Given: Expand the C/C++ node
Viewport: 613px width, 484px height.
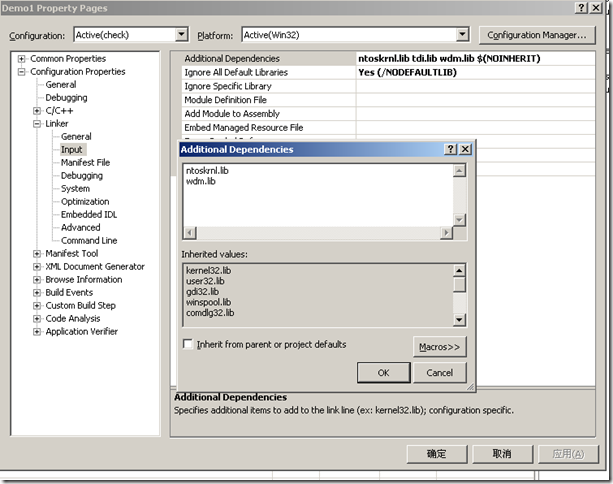Looking at the screenshot, I should point(37,111).
